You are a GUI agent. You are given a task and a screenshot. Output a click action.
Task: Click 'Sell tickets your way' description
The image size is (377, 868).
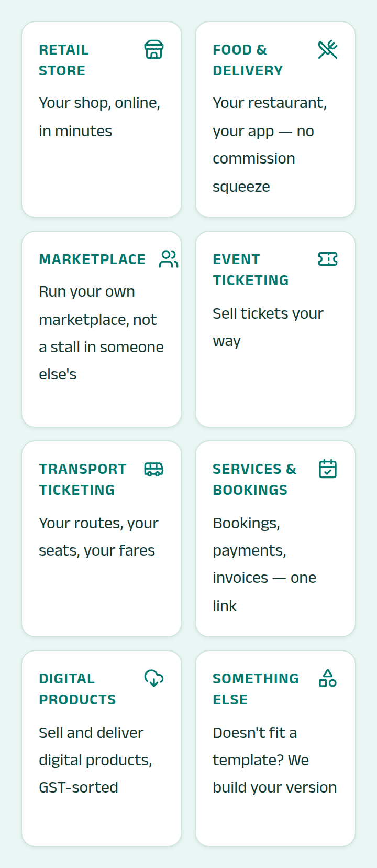click(268, 327)
